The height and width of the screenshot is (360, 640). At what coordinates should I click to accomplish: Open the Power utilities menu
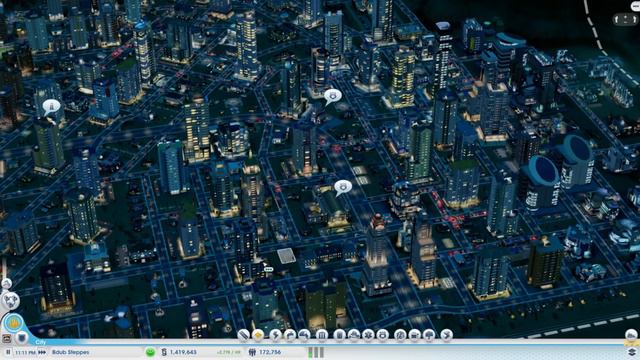[x=276, y=335]
